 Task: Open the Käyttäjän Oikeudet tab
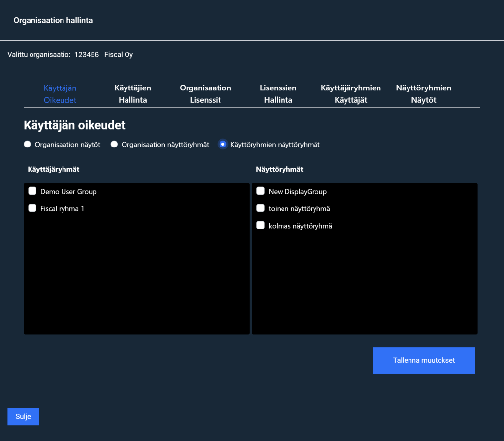(60, 94)
